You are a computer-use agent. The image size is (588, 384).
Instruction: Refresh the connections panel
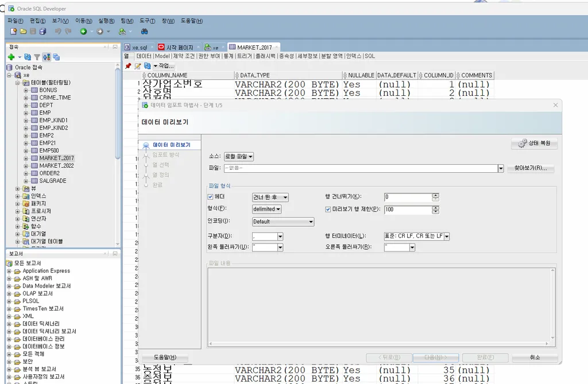pos(28,57)
